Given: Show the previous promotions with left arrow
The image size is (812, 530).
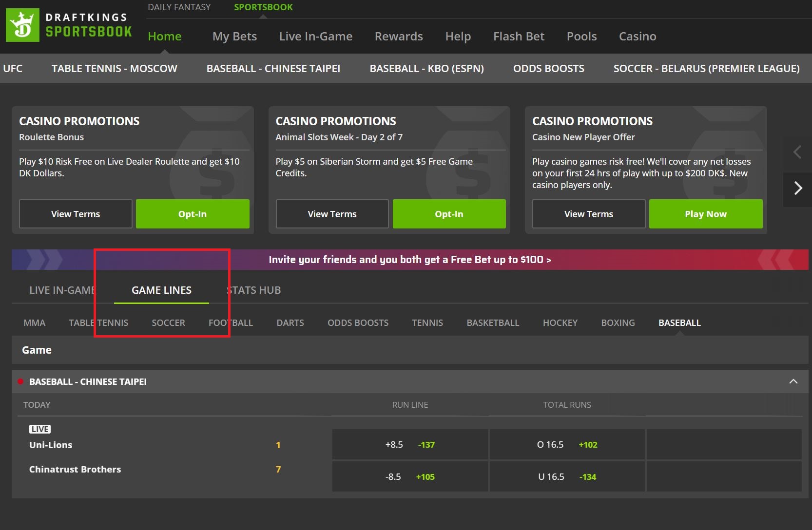Looking at the screenshot, I should point(797,152).
